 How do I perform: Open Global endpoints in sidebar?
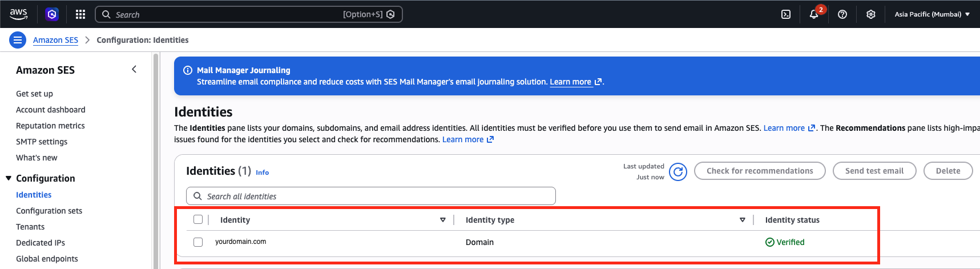coord(47,259)
